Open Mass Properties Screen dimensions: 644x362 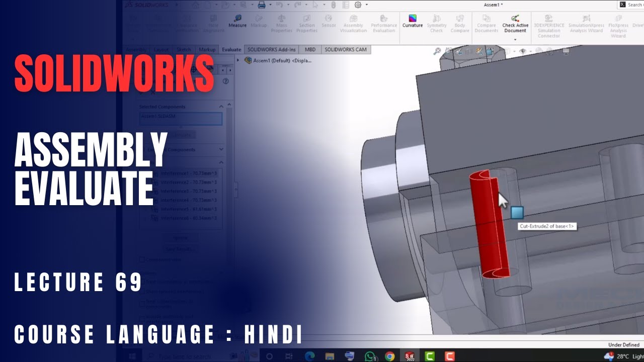point(282,24)
